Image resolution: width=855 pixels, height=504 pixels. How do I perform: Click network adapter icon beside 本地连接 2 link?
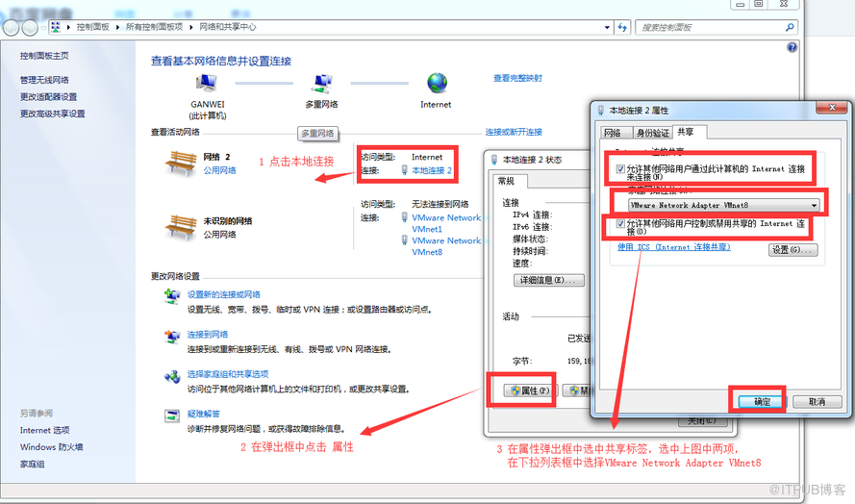coord(405,170)
